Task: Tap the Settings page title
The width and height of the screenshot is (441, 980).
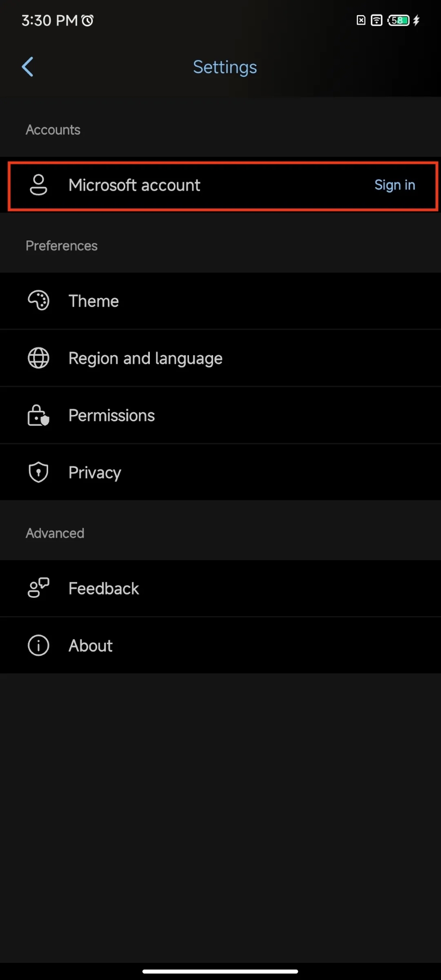Action: click(x=225, y=67)
